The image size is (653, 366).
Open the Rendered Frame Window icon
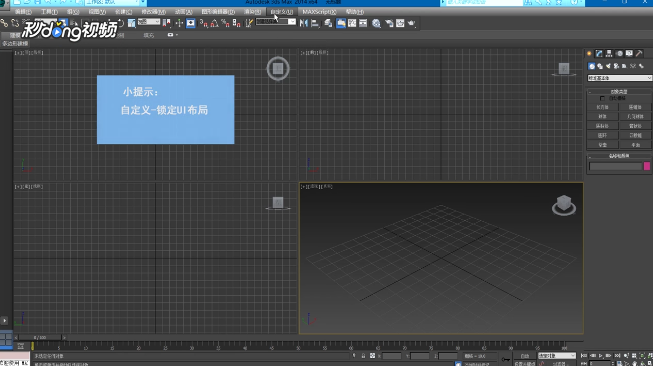pos(400,23)
